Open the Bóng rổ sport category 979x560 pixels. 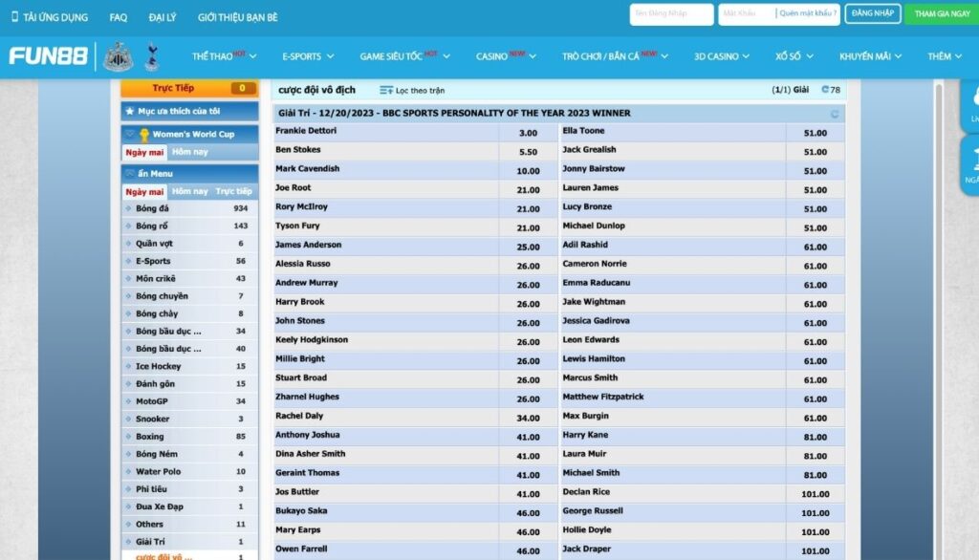point(189,226)
